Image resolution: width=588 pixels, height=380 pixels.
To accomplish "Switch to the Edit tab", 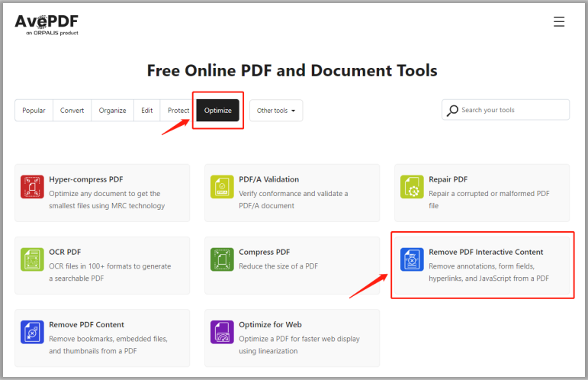I will point(147,111).
